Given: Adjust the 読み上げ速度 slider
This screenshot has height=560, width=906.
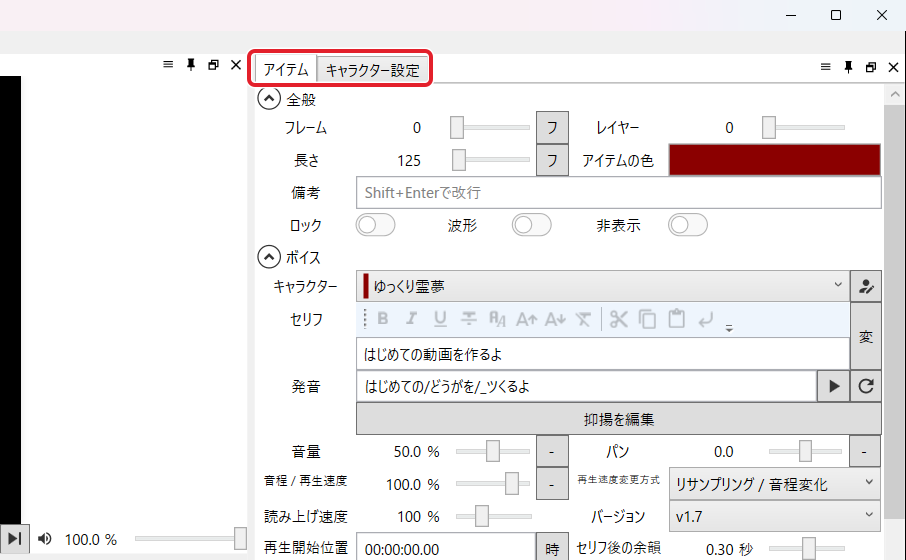Looking at the screenshot, I should pos(493,516).
